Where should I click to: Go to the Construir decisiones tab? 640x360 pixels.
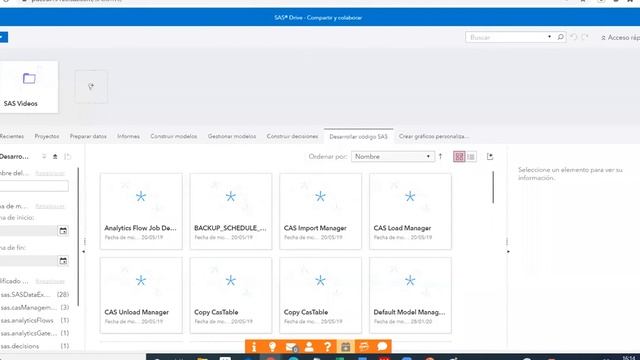click(x=292, y=136)
